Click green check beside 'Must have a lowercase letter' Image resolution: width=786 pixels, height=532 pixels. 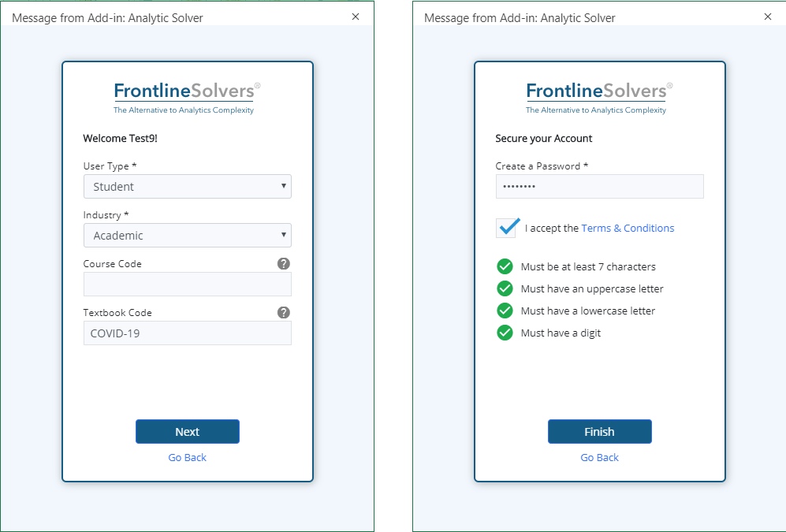(505, 311)
